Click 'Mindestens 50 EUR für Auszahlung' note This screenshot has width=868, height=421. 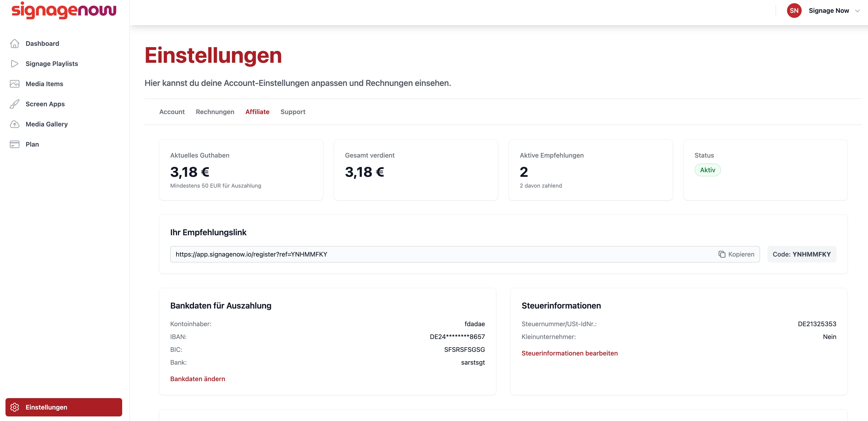(216, 186)
